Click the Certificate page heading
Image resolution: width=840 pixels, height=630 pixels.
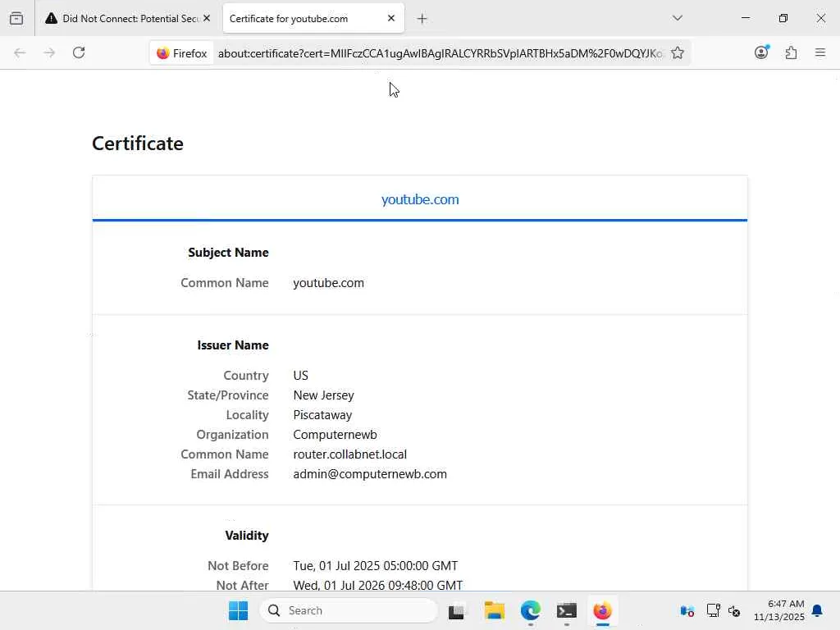click(138, 144)
